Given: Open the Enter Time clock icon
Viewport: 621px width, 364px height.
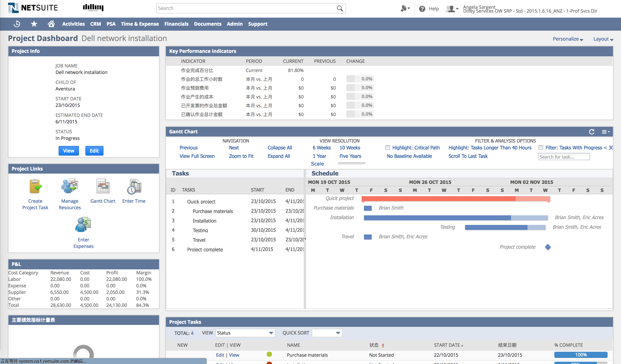Looking at the screenshot, I should coord(134,186).
